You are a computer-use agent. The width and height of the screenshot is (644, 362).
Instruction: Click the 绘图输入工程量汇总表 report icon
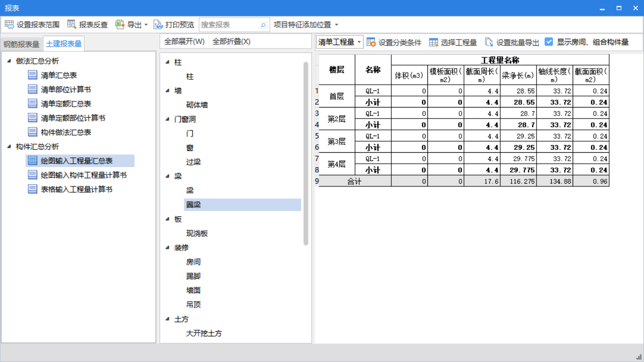pos(32,160)
